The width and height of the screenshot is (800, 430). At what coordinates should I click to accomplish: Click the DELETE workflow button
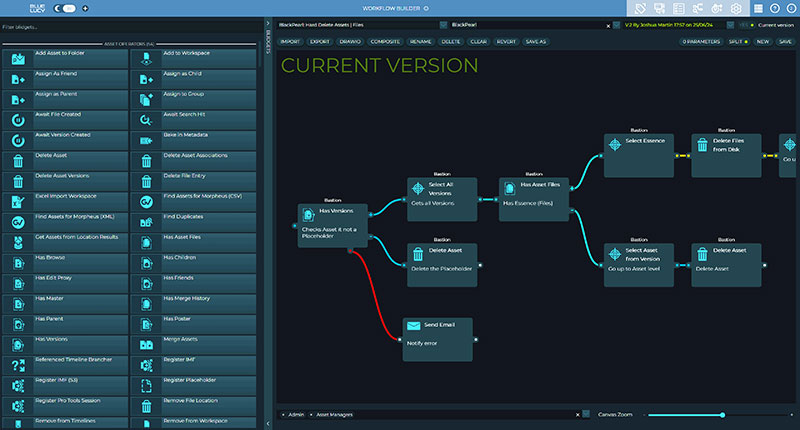tap(451, 42)
